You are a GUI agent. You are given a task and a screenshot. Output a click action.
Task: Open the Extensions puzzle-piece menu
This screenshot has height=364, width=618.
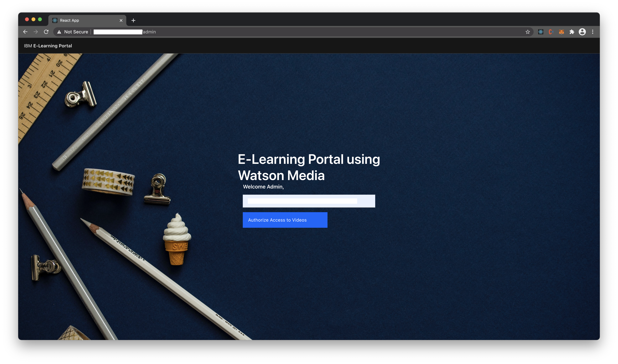point(572,32)
